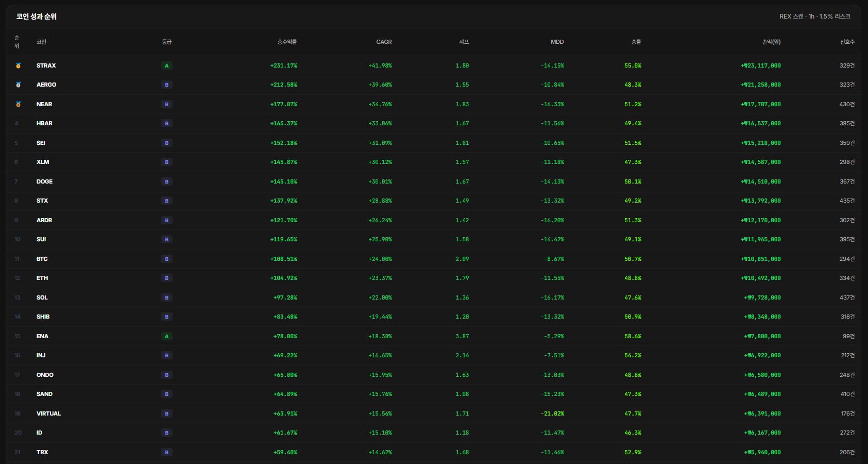Click the '등급' column header
The width and height of the screenshot is (868, 464).
coord(166,42)
